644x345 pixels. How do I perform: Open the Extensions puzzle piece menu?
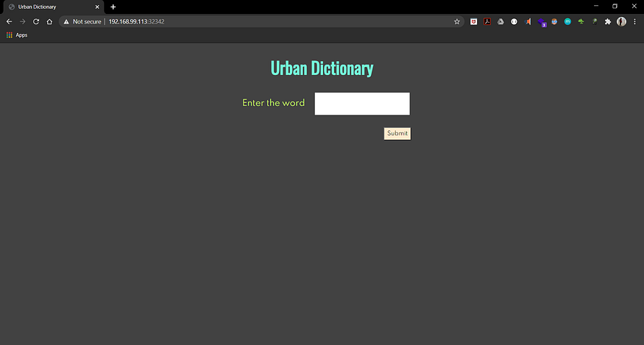[x=608, y=22]
